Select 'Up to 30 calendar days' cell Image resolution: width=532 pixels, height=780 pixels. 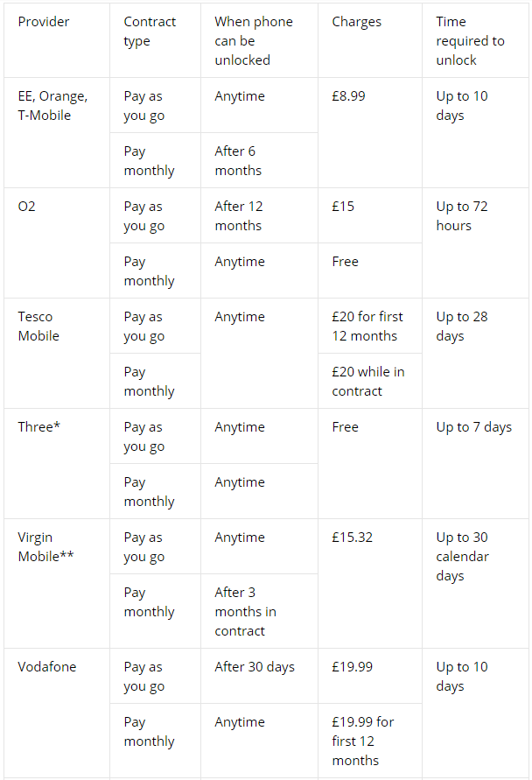pyautogui.click(x=475, y=584)
